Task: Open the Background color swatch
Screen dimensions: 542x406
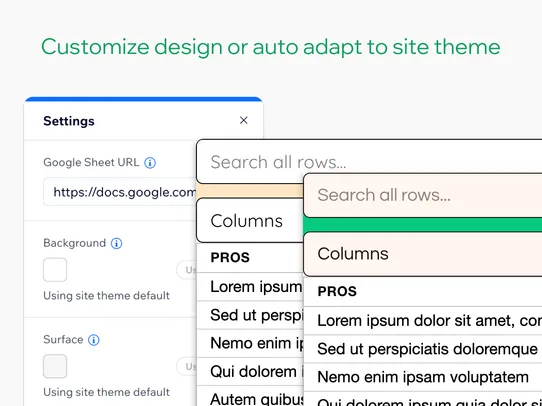Action: pos(55,270)
